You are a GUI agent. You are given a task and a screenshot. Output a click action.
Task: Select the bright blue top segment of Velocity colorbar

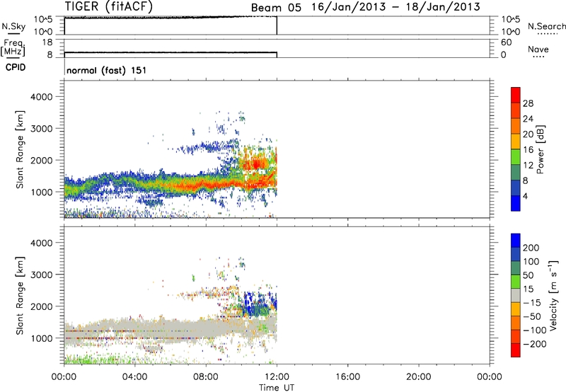pyautogui.click(x=516, y=241)
